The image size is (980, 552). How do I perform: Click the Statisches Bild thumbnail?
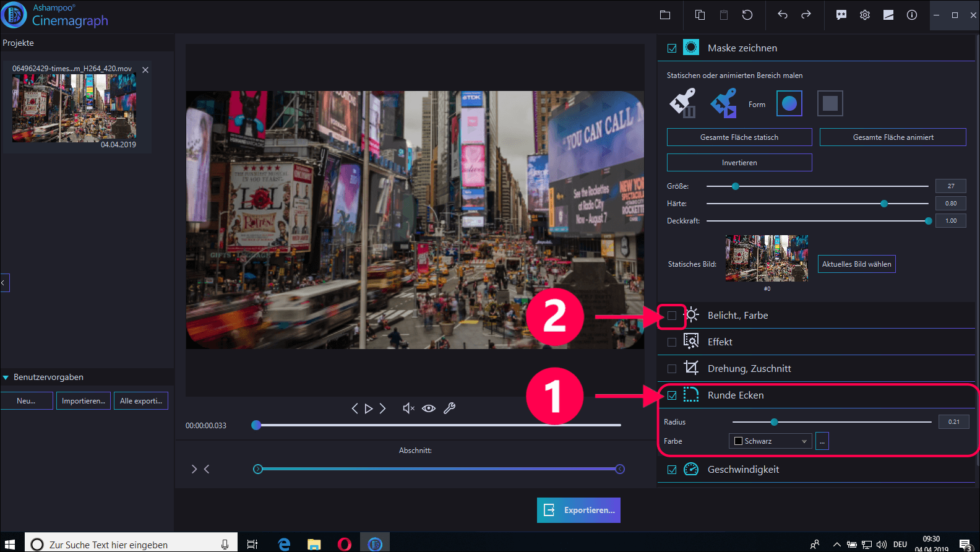click(767, 258)
